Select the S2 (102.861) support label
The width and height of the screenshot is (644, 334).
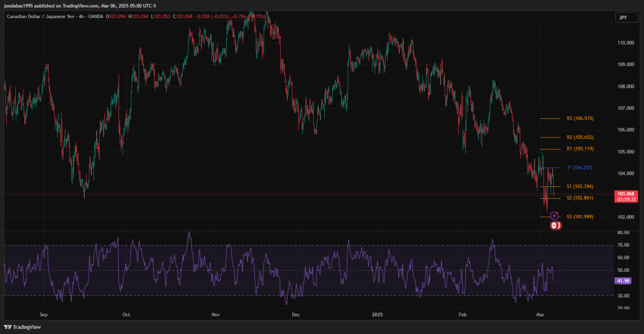[x=580, y=198]
